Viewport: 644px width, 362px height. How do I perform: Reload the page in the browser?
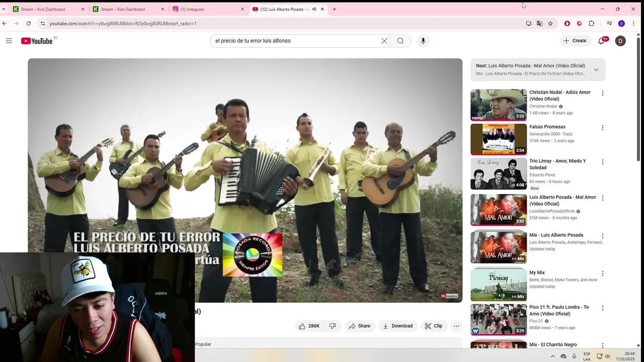pos(29,23)
